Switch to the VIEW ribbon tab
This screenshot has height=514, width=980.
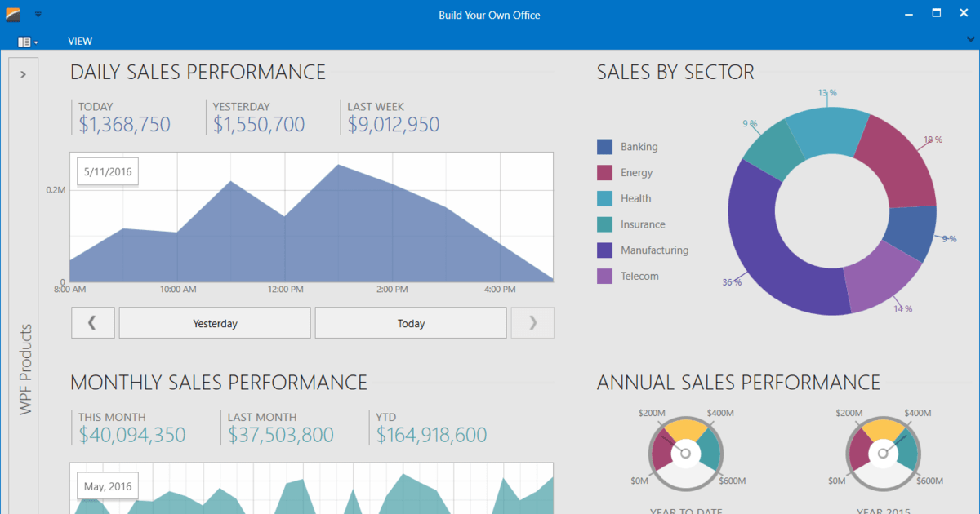80,40
